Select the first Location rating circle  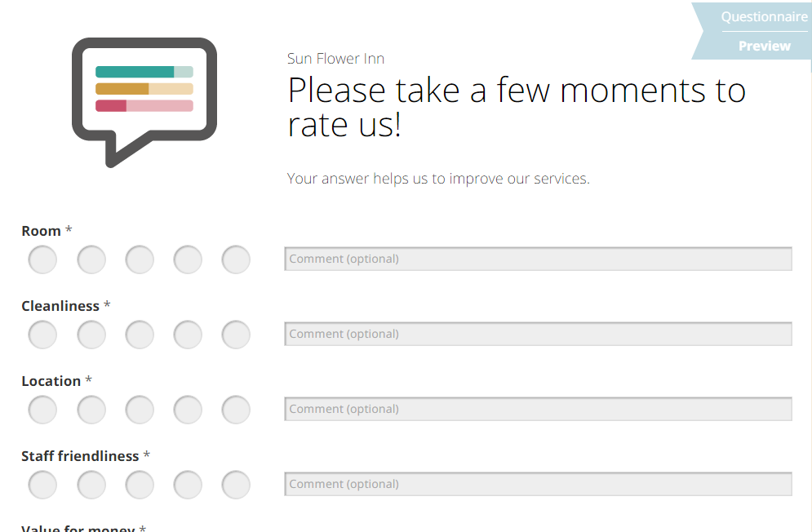(42, 410)
